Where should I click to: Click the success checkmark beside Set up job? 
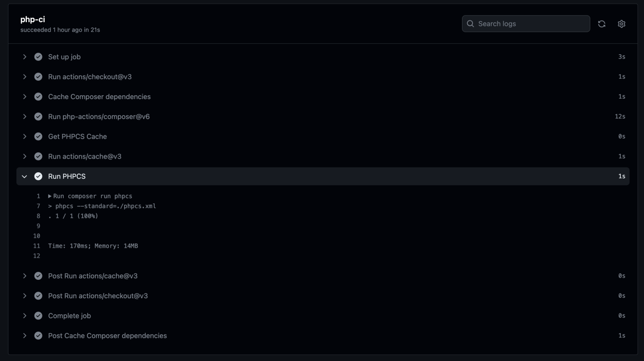pos(38,57)
